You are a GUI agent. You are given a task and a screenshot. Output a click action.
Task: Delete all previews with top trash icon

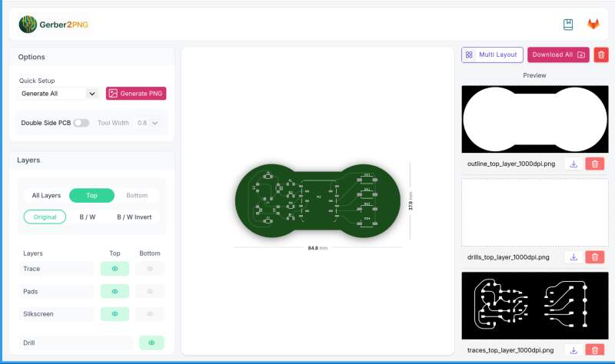pyautogui.click(x=601, y=55)
